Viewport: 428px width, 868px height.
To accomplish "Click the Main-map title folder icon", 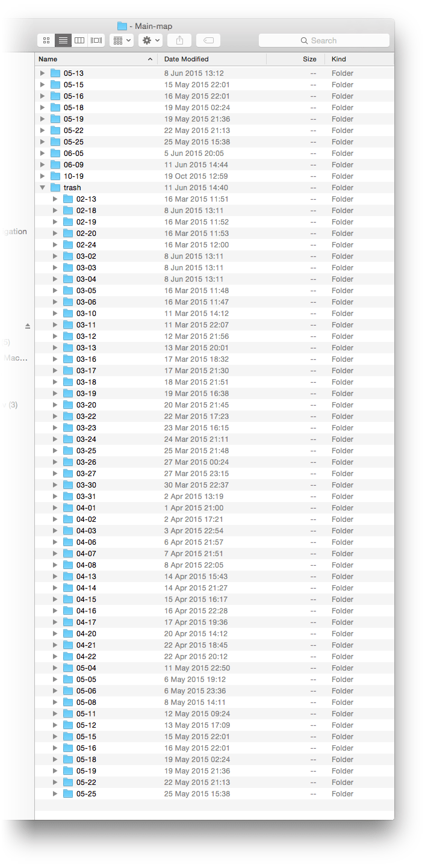I will [x=122, y=26].
